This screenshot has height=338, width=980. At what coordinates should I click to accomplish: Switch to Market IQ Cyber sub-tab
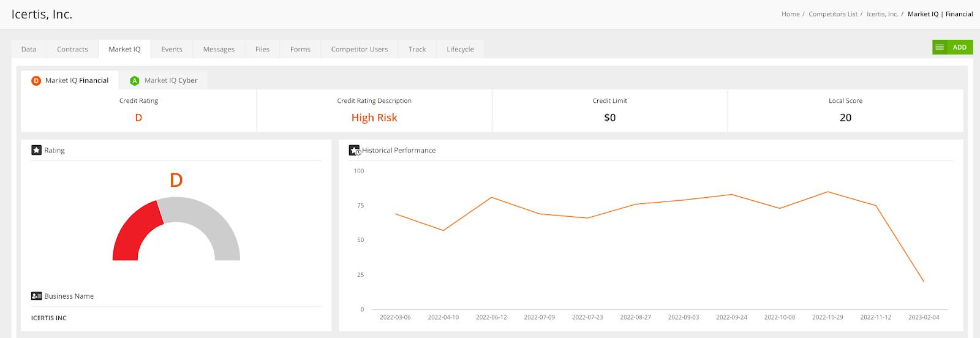point(164,80)
